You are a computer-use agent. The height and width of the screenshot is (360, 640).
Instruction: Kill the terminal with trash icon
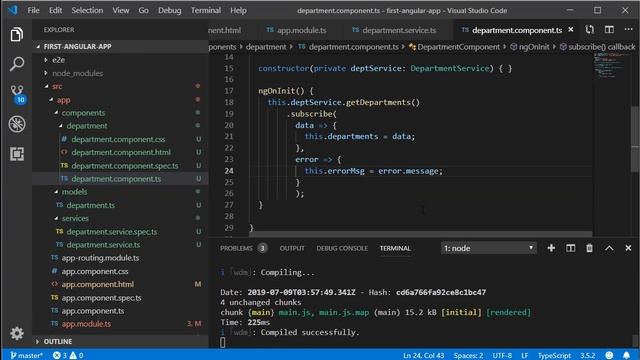[x=589, y=248]
